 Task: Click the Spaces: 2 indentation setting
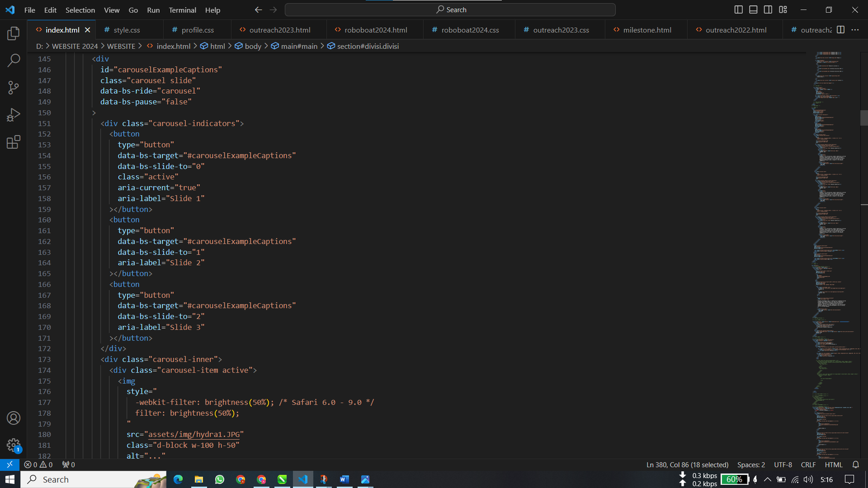[x=751, y=465]
